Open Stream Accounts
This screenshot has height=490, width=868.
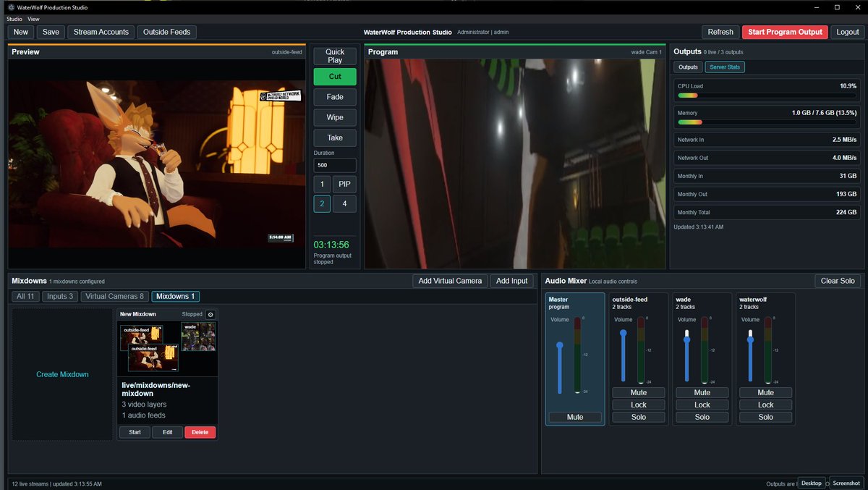[x=101, y=32]
